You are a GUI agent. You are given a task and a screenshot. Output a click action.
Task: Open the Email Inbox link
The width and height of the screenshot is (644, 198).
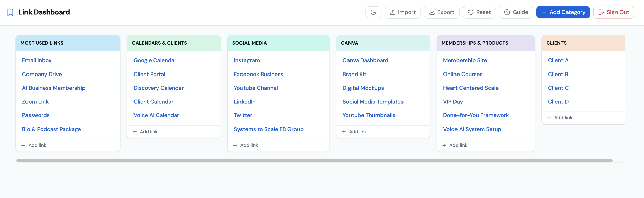click(37, 60)
